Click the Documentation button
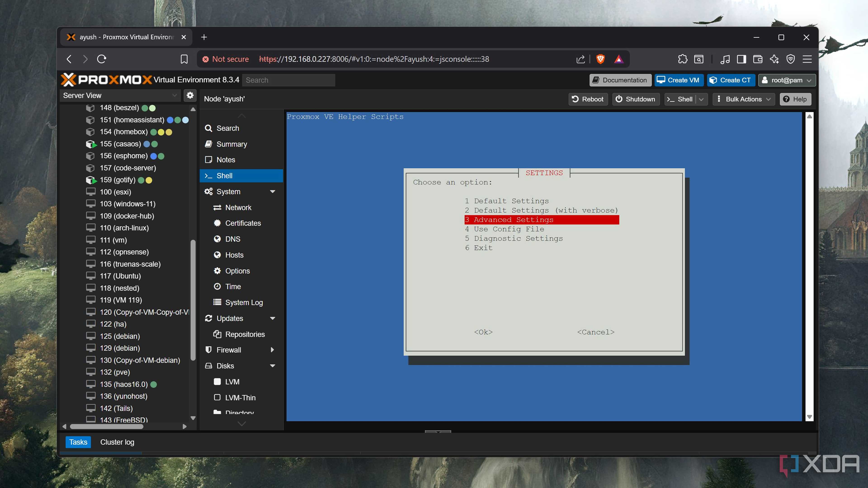Image resolution: width=868 pixels, height=488 pixels. (620, 80)
